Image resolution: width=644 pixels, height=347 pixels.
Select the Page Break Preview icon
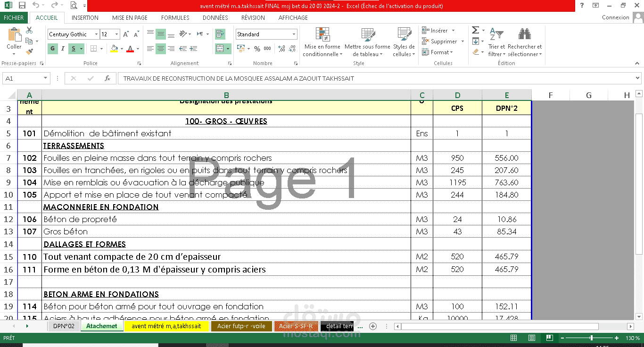[x=549, y=338]
